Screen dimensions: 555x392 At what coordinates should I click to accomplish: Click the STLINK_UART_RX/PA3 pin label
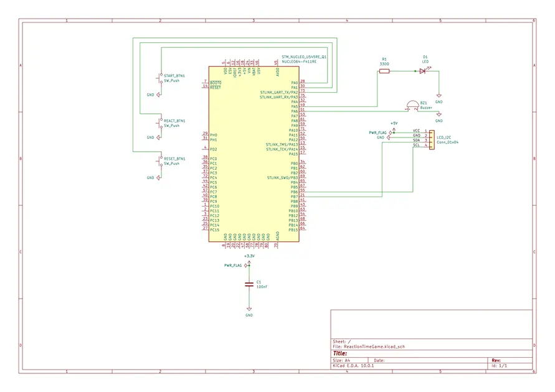pyautogui.click(x=279, y=97)
